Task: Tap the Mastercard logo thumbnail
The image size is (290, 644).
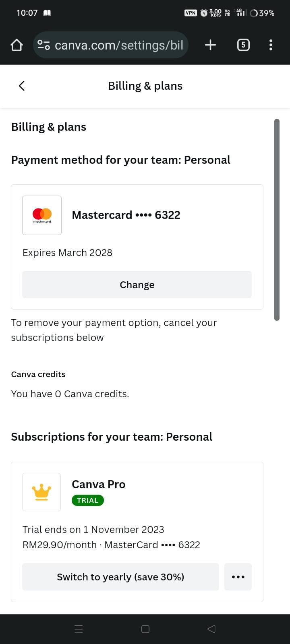Action: [42, 215]
